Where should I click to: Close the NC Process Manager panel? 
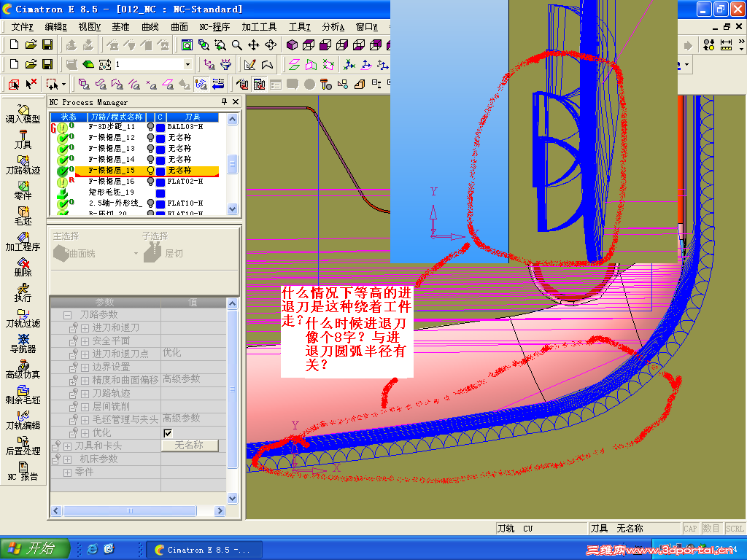tap(236, 102)
